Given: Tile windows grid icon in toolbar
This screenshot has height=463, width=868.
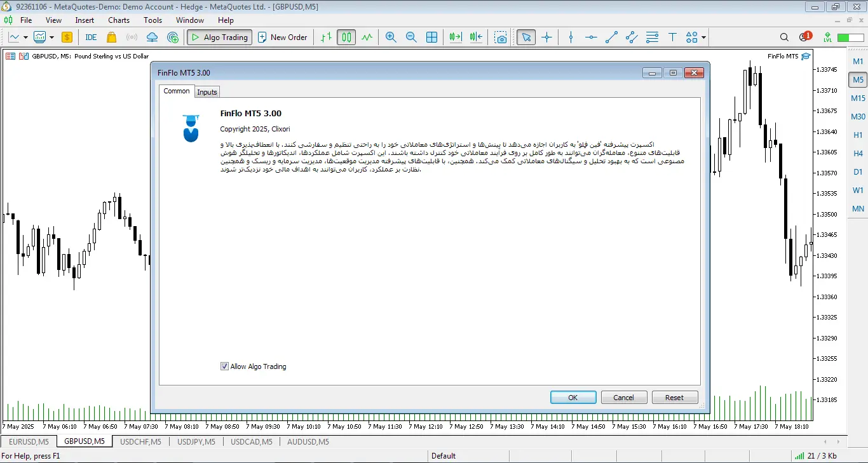Looking at the screenshot, I should pos(431,37).
